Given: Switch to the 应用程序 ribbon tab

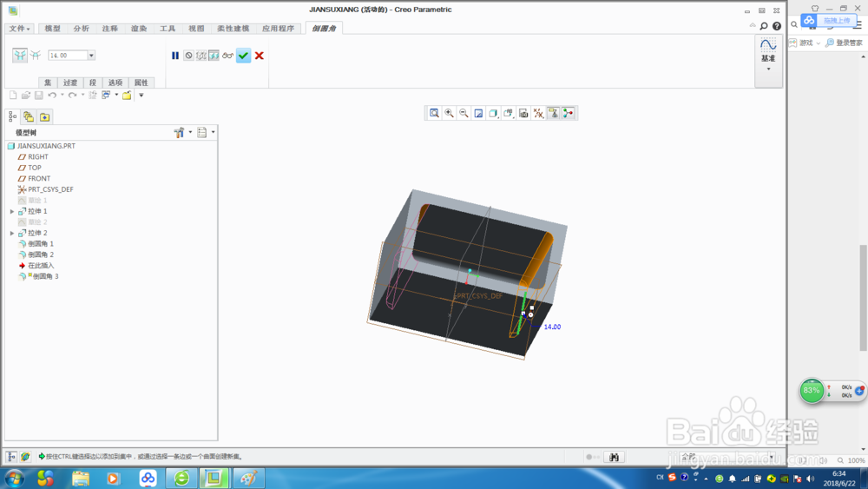Looking at the screenshot, I should pos(279,29).
